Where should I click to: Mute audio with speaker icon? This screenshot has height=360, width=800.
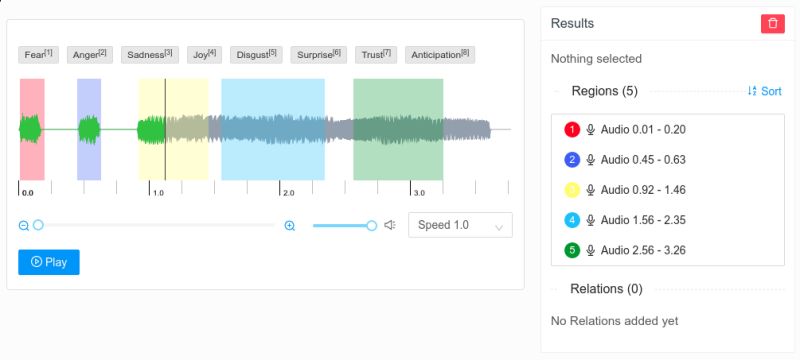coord(390,225)
